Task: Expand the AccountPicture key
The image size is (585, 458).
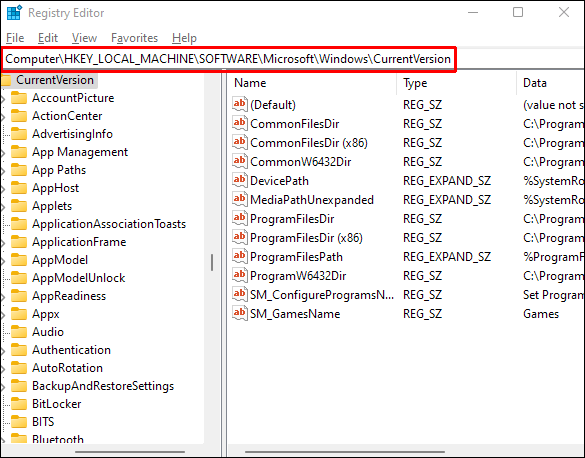Action: coord(3,99)
